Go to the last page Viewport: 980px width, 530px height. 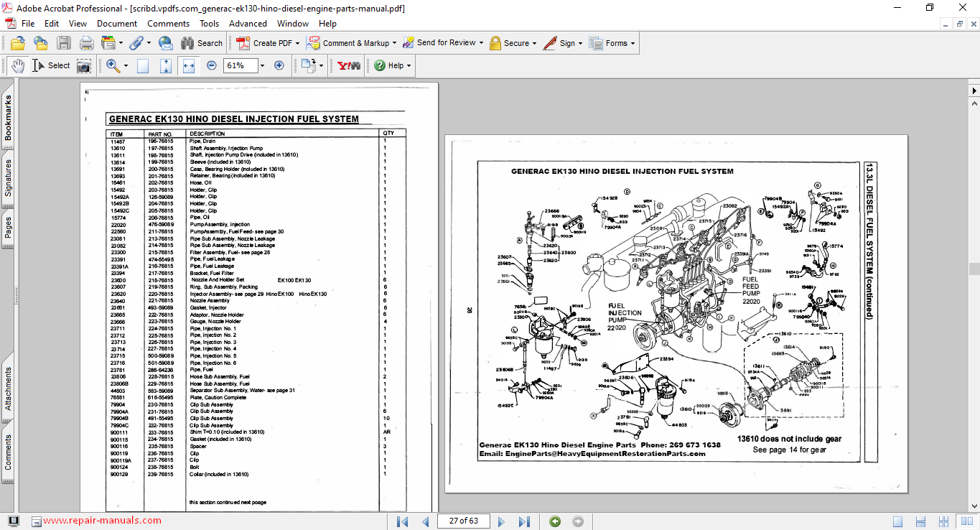click(x=524, y=521)
